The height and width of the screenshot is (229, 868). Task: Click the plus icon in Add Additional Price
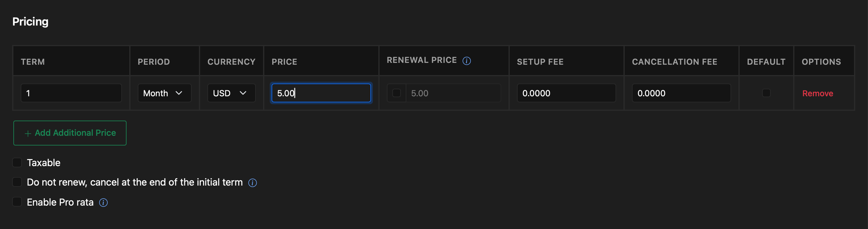[28, 134]
